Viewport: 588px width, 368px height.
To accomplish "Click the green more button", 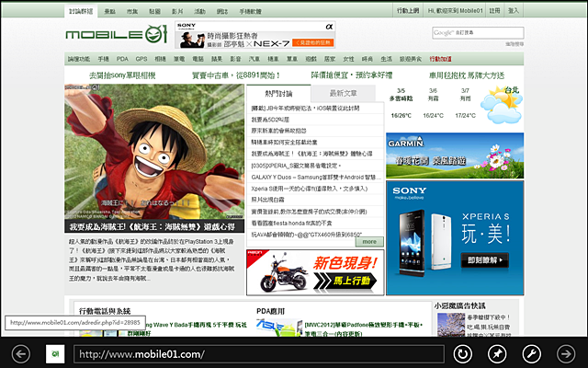I will click(x=369, y=242).
